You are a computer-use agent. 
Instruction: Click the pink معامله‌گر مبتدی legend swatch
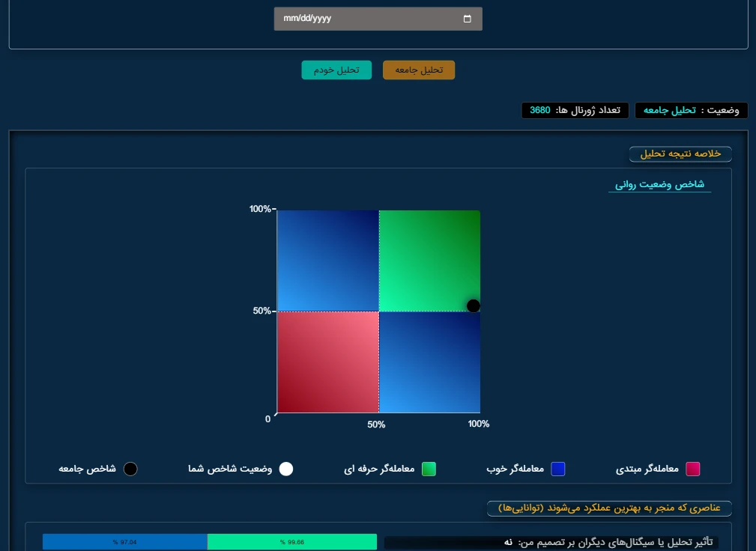pyautogui.click(x=693, y=469)
